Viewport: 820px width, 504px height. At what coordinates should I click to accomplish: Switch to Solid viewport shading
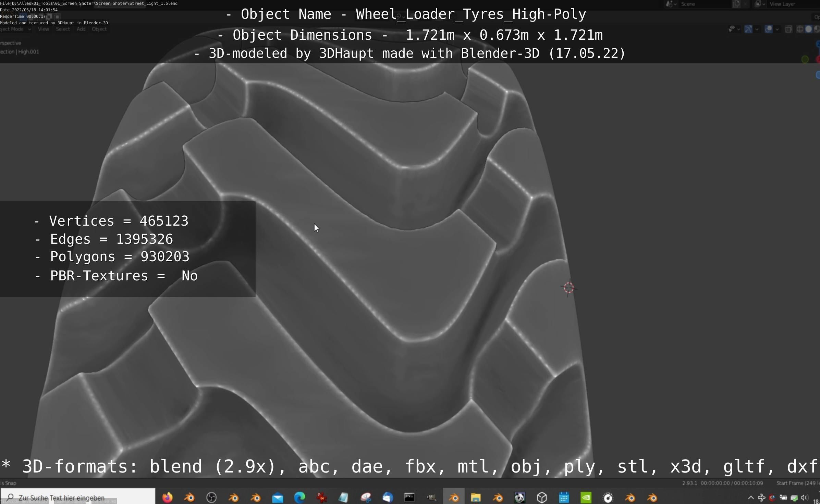(808, 29)
